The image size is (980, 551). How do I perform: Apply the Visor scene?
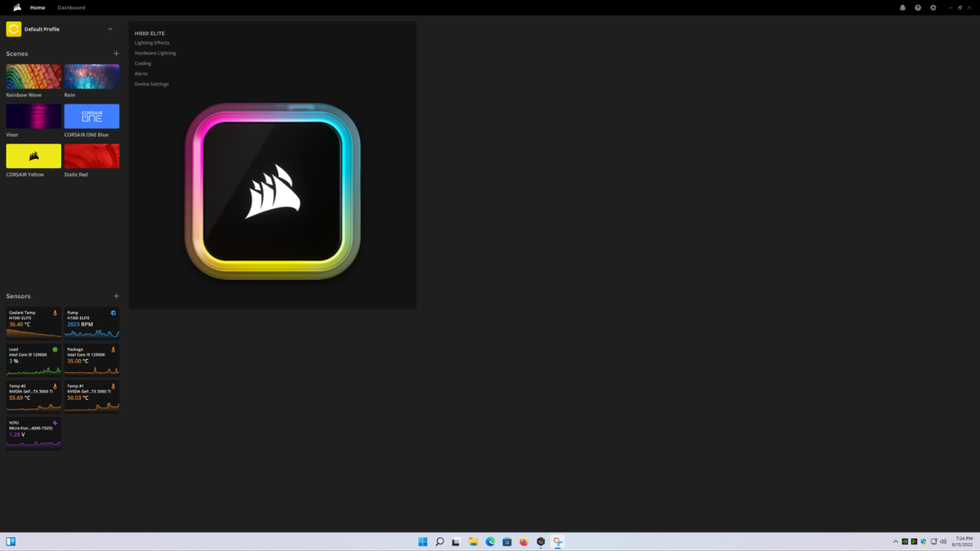33,116
